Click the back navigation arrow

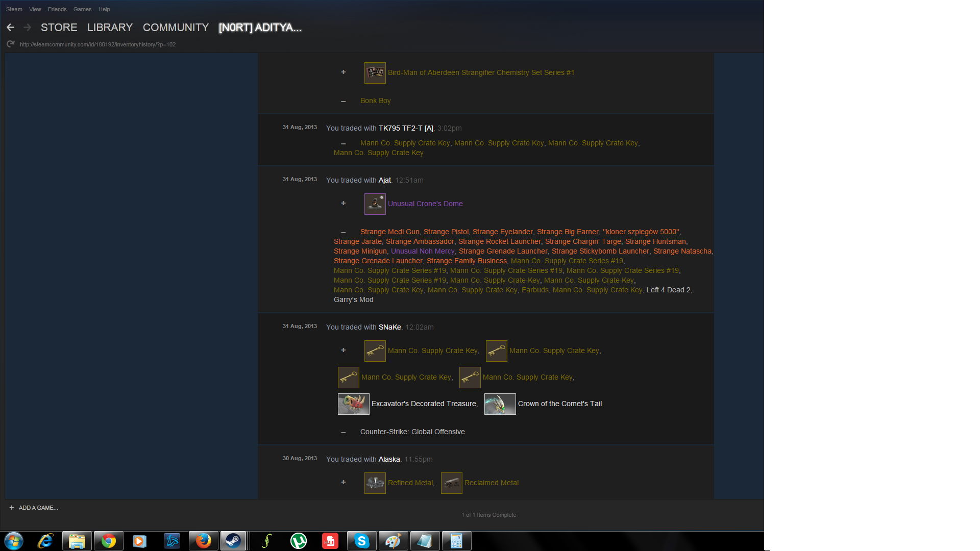pyautogui.click(x=10, y=28)
